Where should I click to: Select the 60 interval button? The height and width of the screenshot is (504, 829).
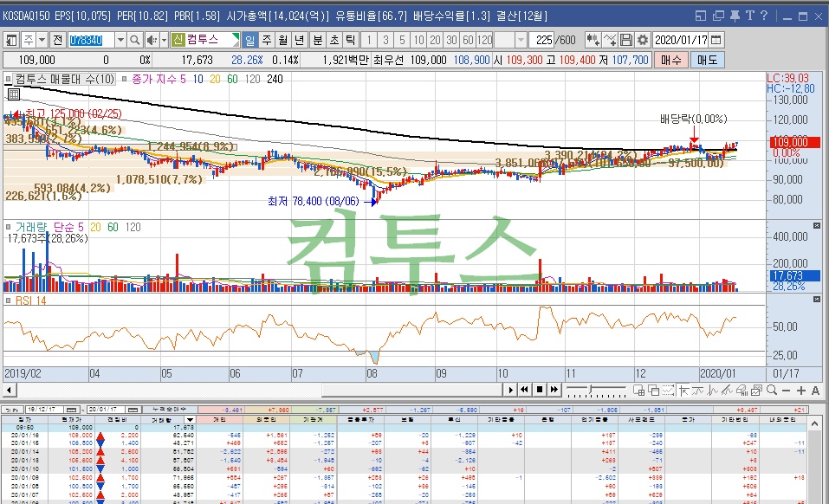(468, 40)
